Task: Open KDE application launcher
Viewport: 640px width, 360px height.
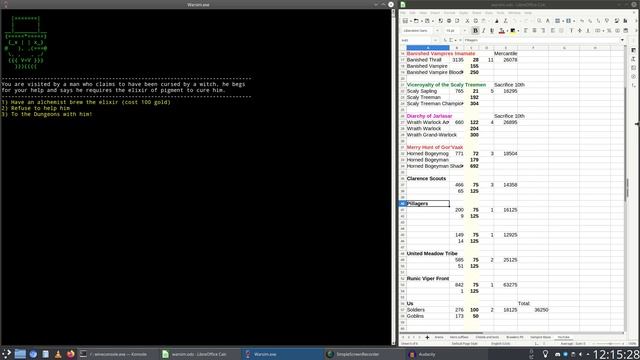Action: (x=6, y=354)
